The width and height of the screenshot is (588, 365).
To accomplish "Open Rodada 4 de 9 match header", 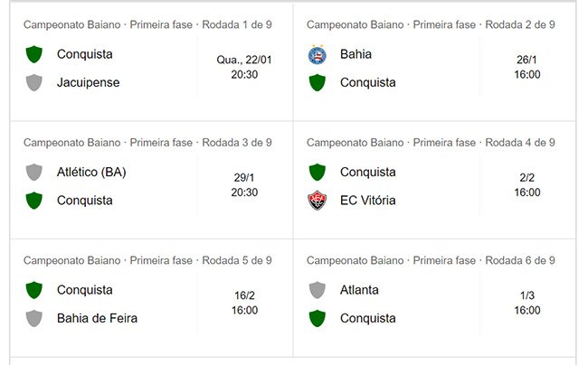I will click(431, 143).
